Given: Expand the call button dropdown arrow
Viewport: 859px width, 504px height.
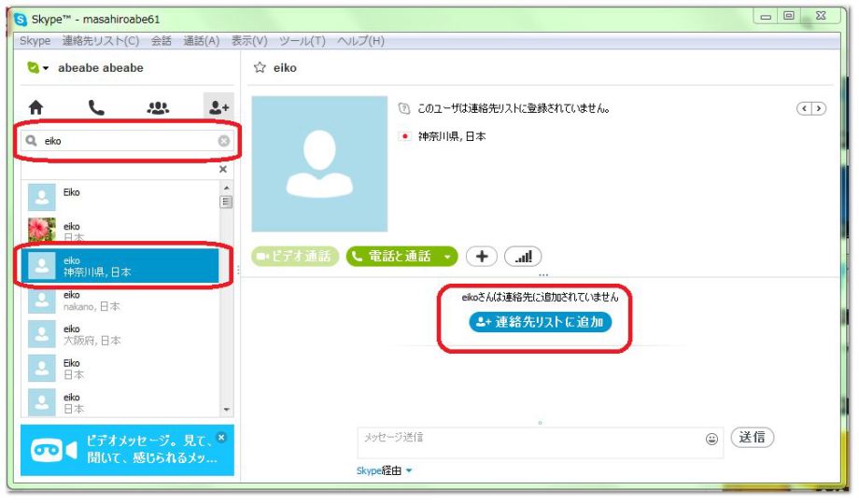Looking at the screenshot, I should coord(448,257).
